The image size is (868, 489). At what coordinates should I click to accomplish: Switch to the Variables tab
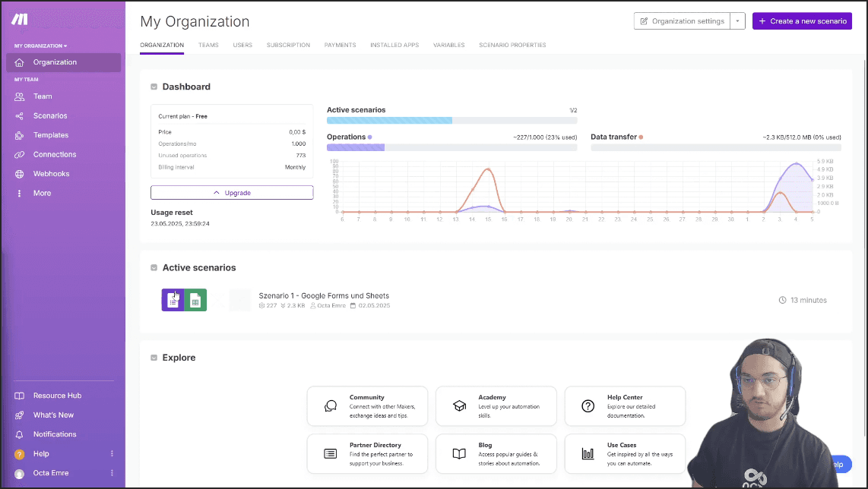point(449,46)
